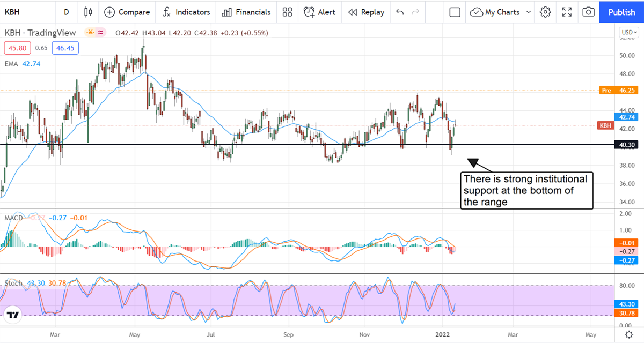Click the KBH symbol search field
Viewport: 644px width, 343px height.
coord(21,12)
